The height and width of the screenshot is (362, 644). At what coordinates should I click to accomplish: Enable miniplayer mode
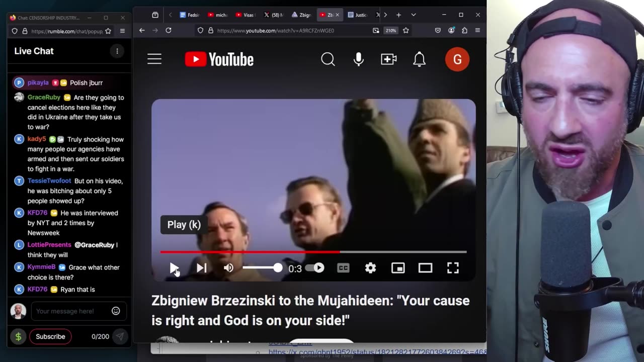click(398, 268)
